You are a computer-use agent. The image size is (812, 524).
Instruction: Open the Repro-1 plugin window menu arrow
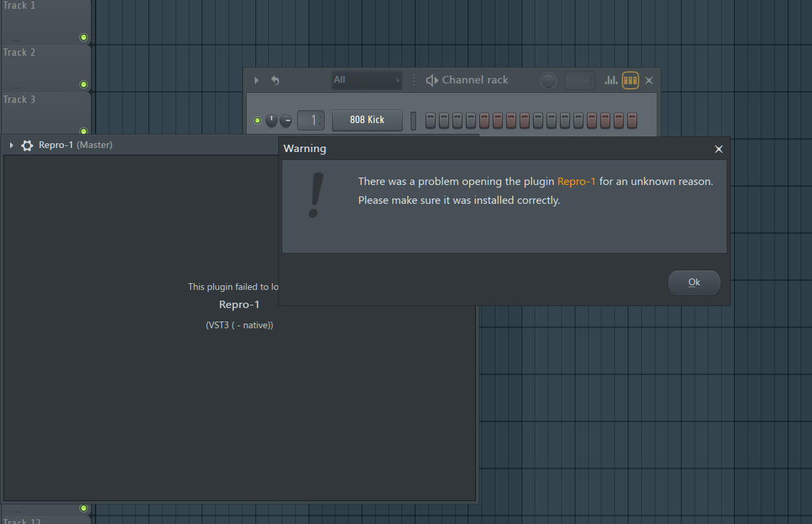click(11, 145)
